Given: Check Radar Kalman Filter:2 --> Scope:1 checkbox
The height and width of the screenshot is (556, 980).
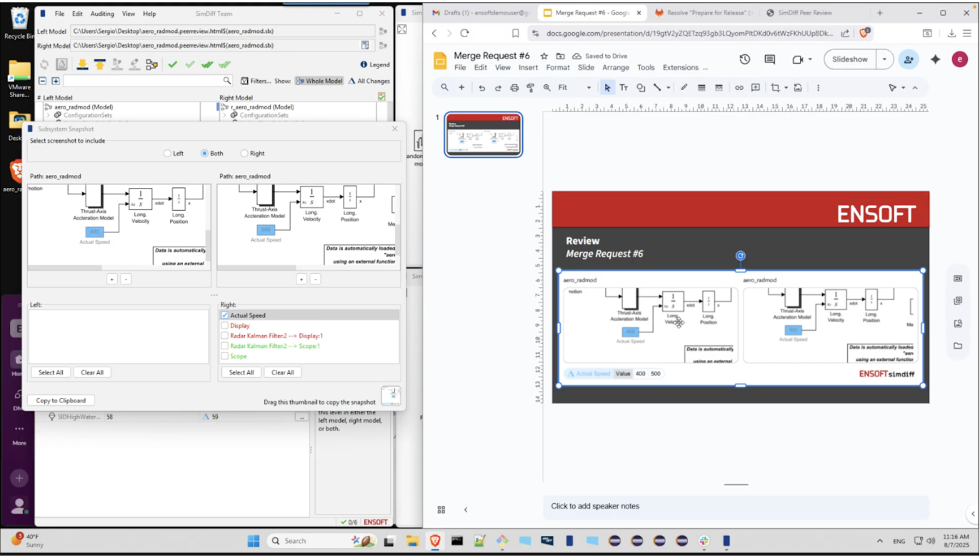Looking at the screenshot, I should pos(224,346).
